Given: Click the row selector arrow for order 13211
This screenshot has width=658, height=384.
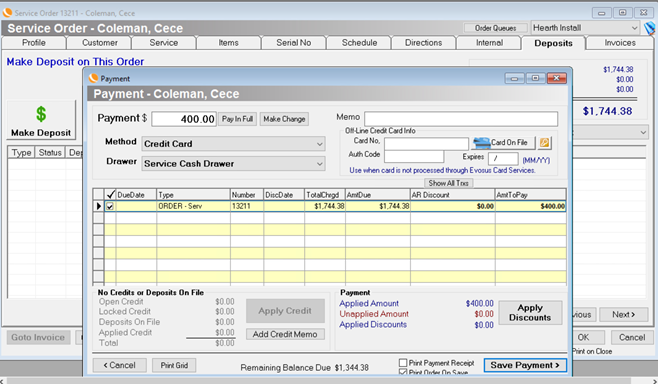Looking at the screenshot, I should coord(99,206).
